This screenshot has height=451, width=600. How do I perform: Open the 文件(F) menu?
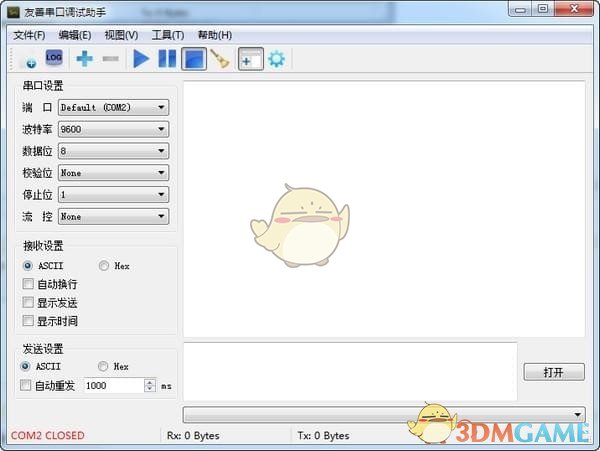[29, 35]
